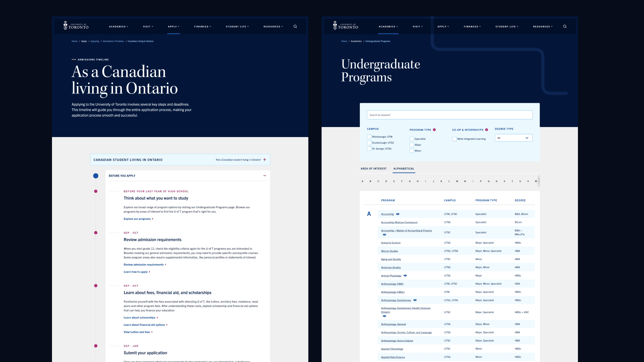Open the Degree Type dropdown set to All

pos(514,138)
